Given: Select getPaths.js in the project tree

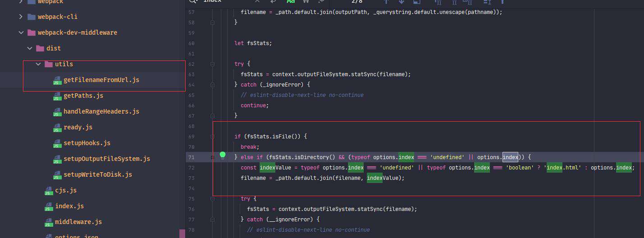Looking at the screenshot, I should click(83, 96).
